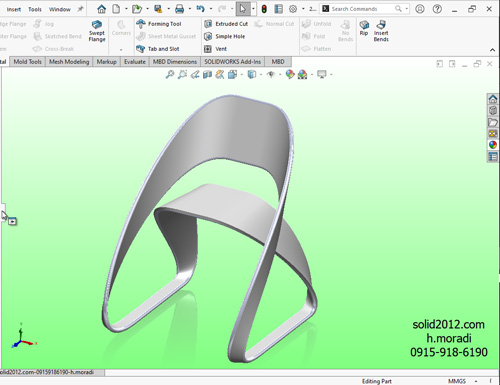
Task: Switch to the MBD Dimensions tab
Action: (175, 62)
